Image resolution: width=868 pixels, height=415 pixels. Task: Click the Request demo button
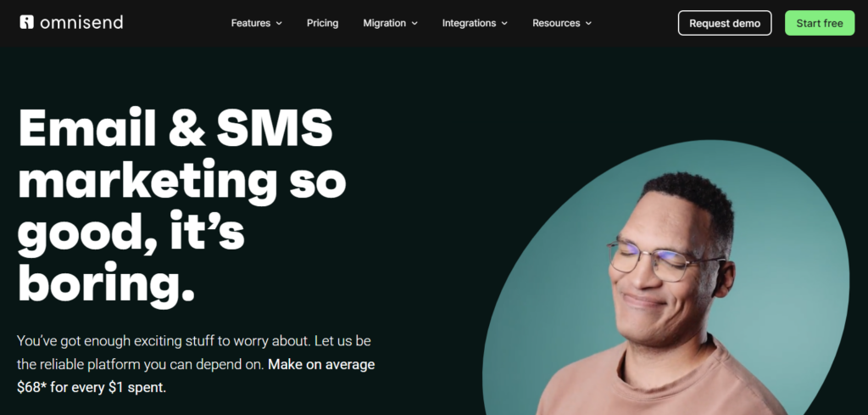[x=725, y=23]
